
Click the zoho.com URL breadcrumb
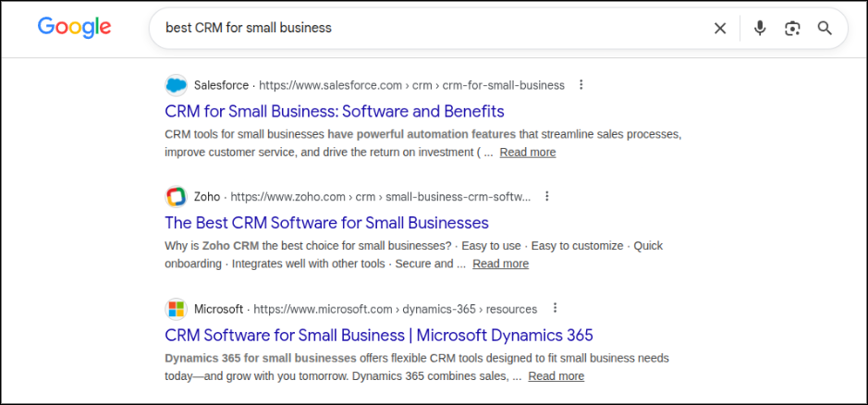coord(380,197)
